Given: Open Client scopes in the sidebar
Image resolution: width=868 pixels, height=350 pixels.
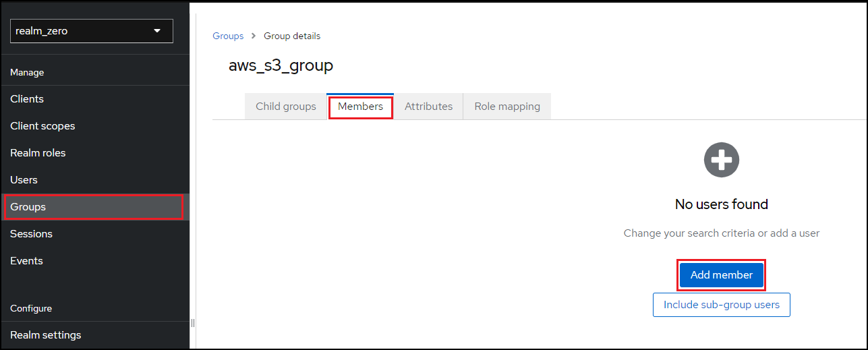Looking at the screenshot, I should 94,126.
